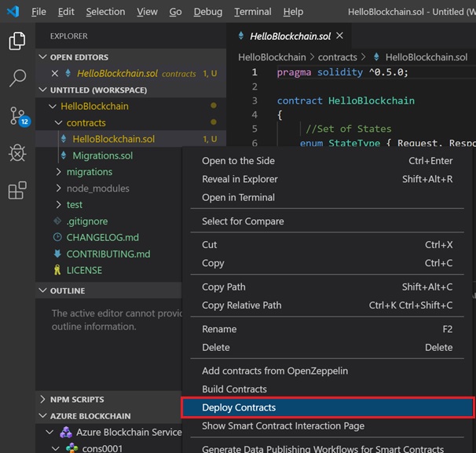The height and width of the screenshot is (453, 476).
Task: Close HelloBlockchain.sol in Open Editors list
Action: click(x=55, y=74)
